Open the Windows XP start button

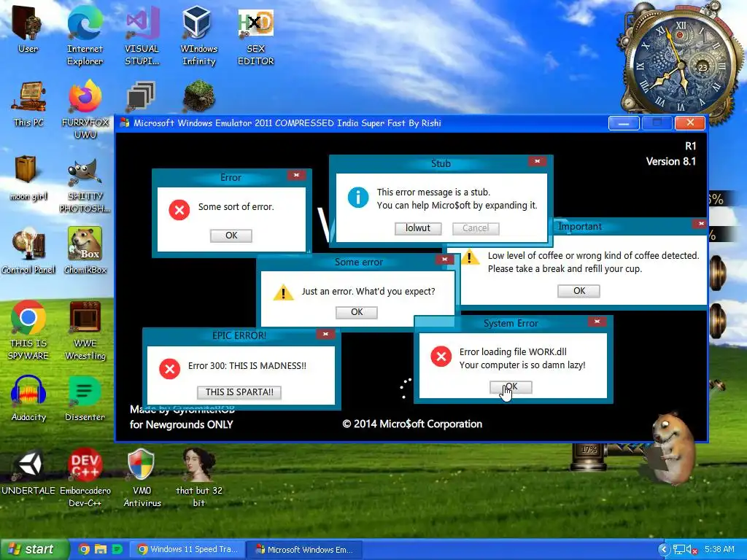(x=34, y=549)
